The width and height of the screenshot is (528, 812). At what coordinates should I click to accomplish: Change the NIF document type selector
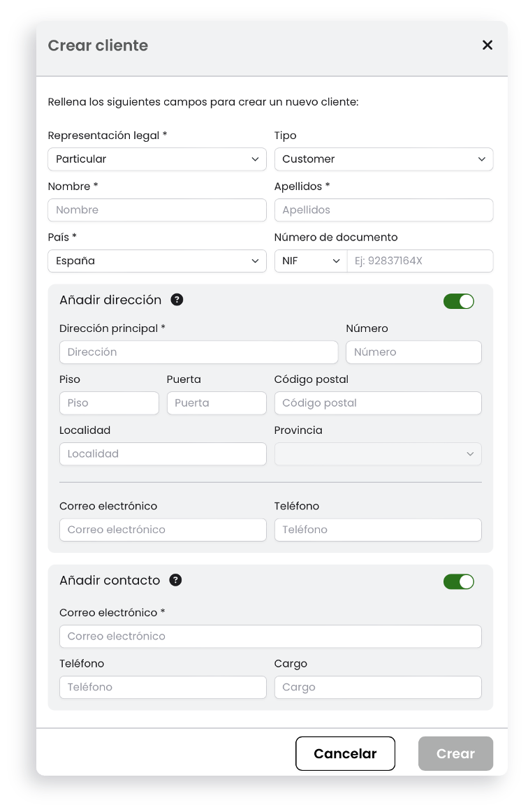[311, 261]
